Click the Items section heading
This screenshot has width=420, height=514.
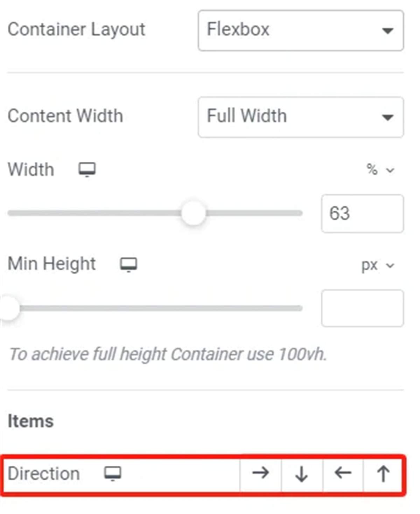(31, 421)
